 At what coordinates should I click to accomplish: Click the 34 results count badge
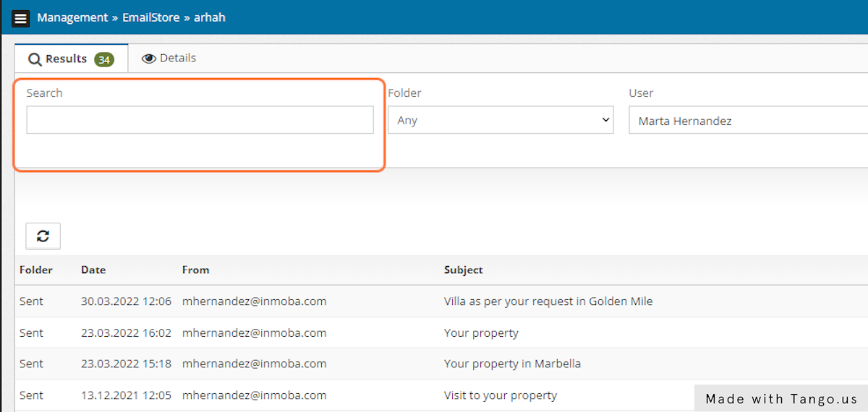point(104,59)
